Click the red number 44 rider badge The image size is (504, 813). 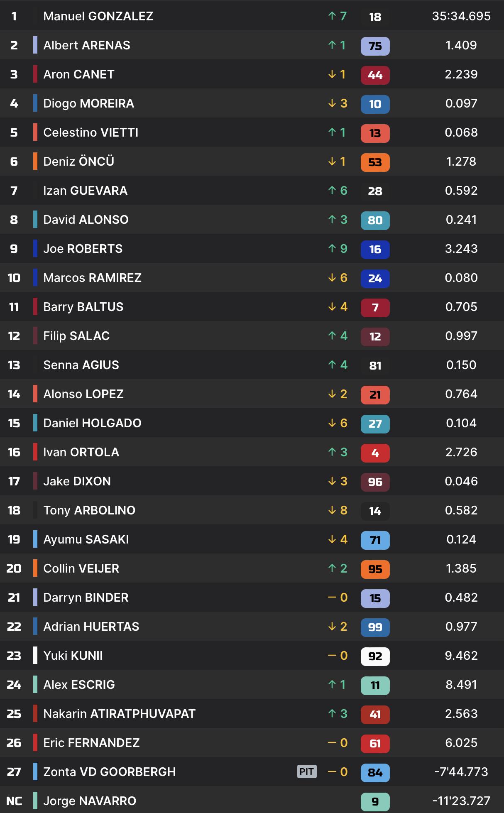tap(375, 75)
